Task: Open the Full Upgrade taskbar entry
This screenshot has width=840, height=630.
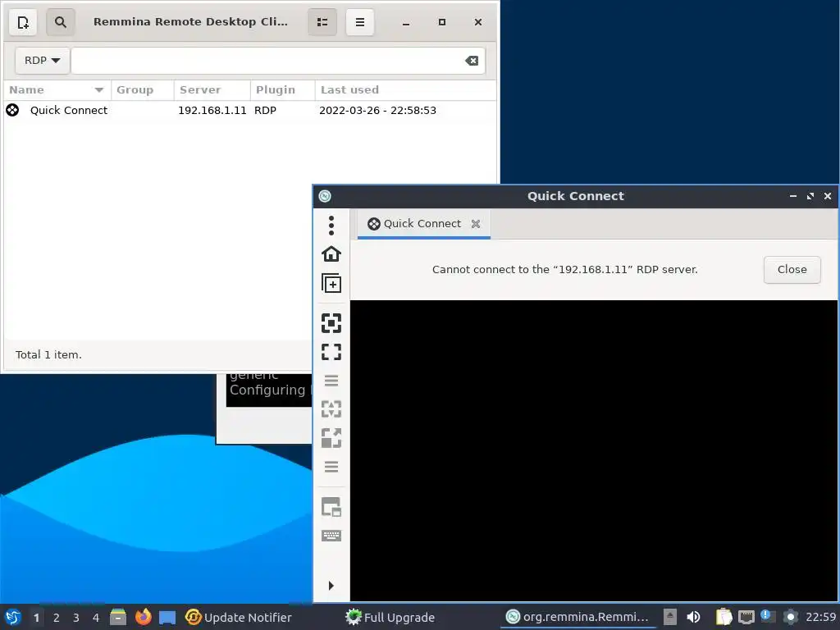Action: pyautogui.click(x=390, y=618)
